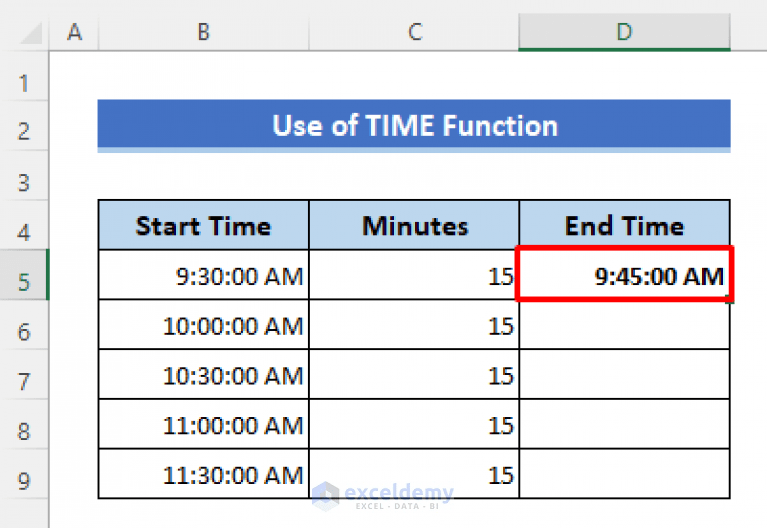Select cell with 10:30:00 AM

coord(203,375)
